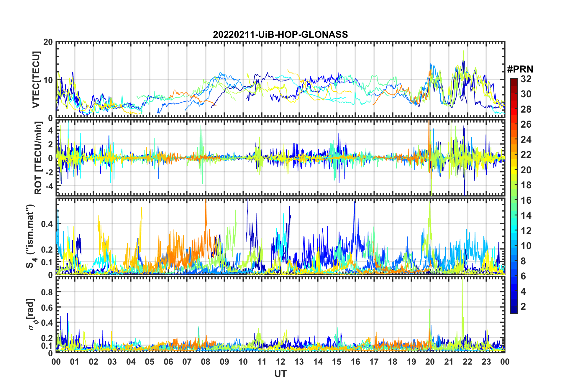
Task: Click the green colorbar region near 16
Action: (x=514, y=200)
